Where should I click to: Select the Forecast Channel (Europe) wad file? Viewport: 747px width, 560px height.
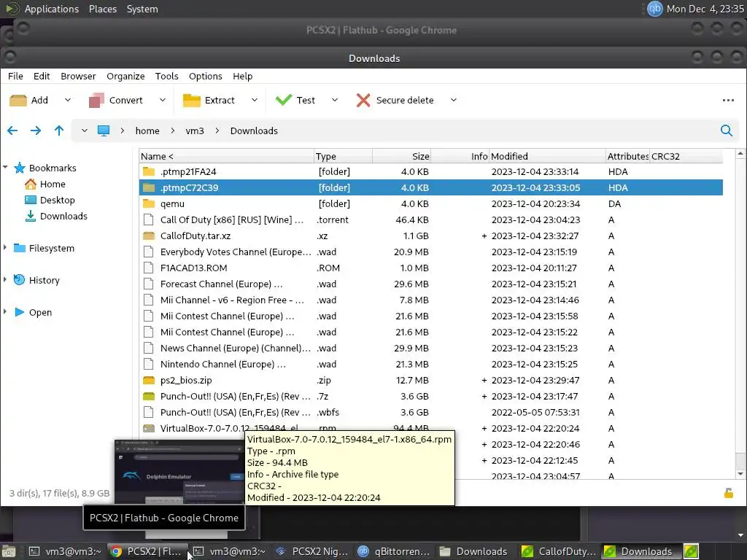coord(430,284)
